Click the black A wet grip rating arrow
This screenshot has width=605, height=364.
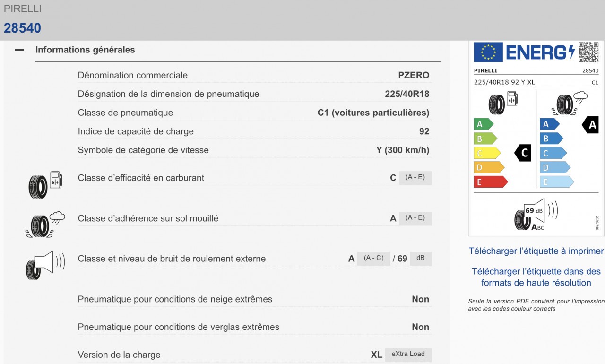(590, 125)
